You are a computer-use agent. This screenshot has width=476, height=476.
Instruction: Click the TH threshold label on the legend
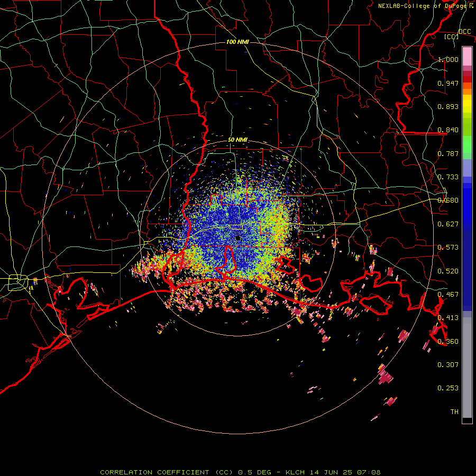[454, 412]
